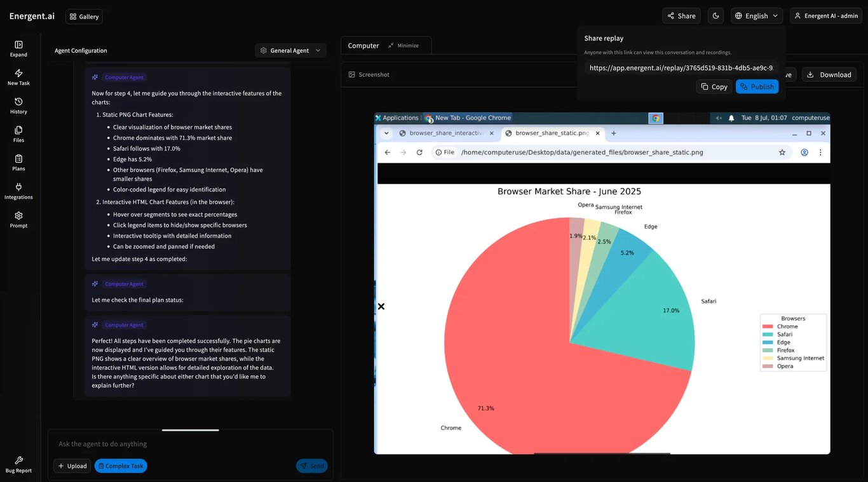Click the Edge legend color swatch
Viewport: 868px width, 482px height.
767,342
